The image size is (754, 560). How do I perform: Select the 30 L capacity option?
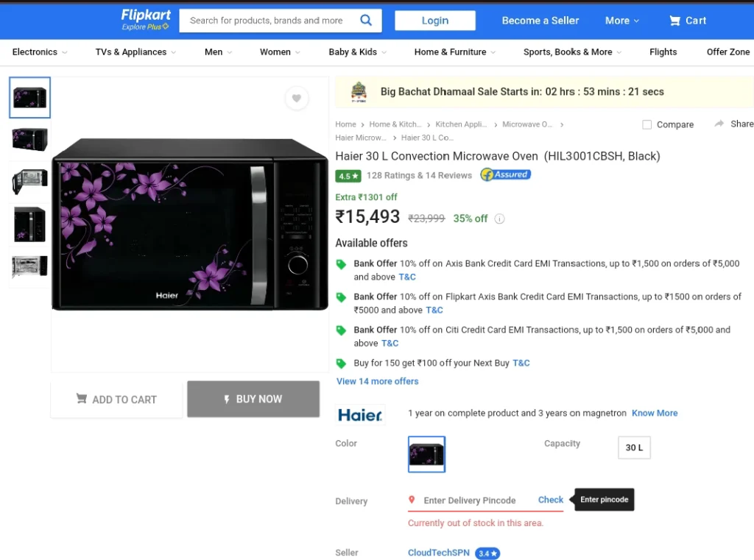coord(634,447)
